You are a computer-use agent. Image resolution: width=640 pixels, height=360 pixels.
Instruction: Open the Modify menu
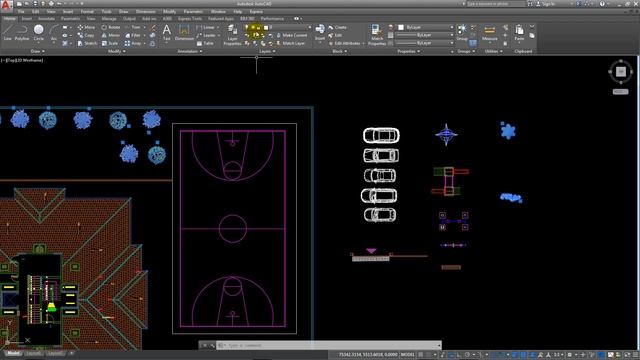(x=169, y=11)
